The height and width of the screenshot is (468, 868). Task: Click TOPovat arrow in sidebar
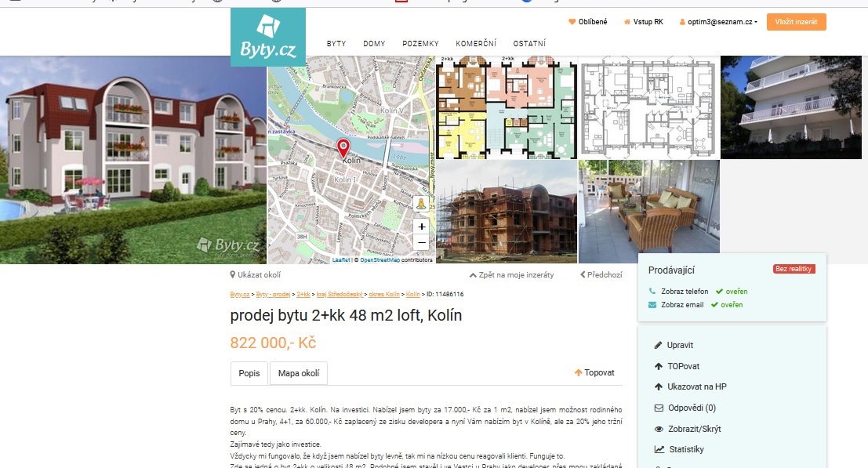pos(658,366)
